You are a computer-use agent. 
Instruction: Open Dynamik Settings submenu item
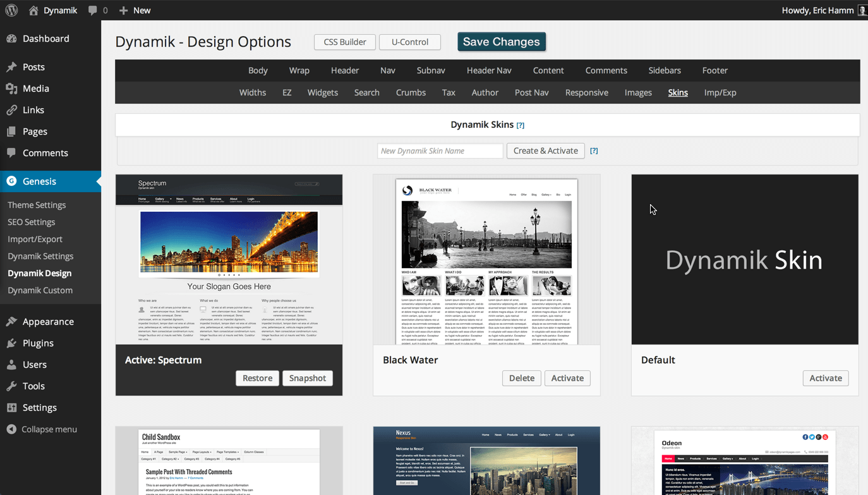coord(40,256)
